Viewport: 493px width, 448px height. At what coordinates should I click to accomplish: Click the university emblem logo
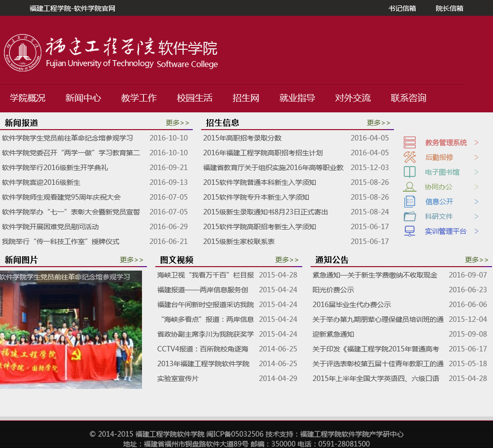(x=23, y=53)
